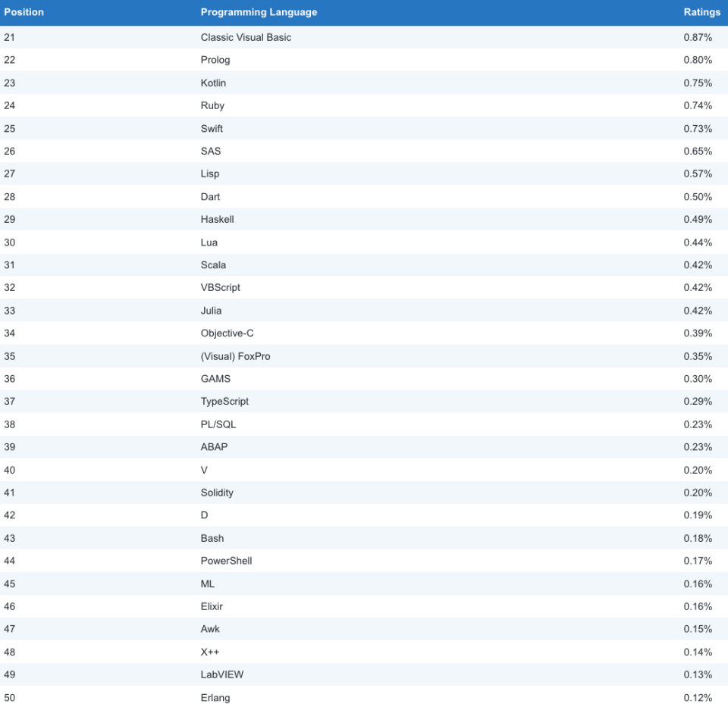Click the position number 36 for GAMS
Screen dimensions: 728x704
[10, 379]
